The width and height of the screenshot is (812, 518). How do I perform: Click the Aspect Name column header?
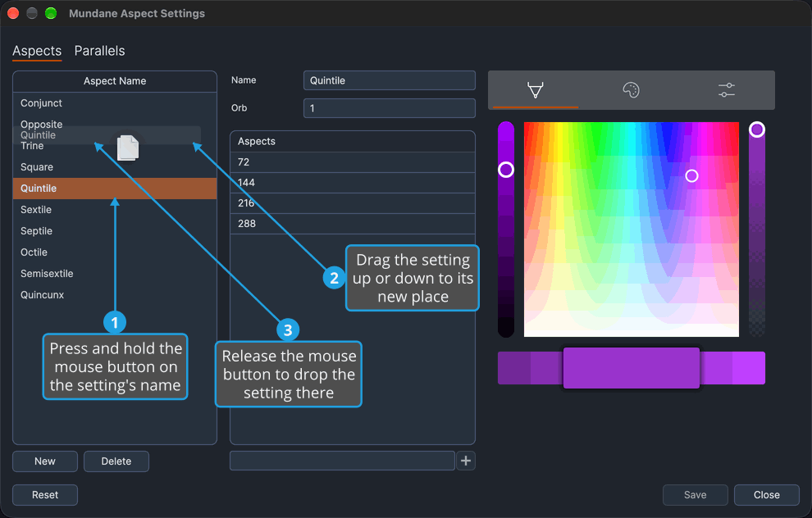pos(115,81)
